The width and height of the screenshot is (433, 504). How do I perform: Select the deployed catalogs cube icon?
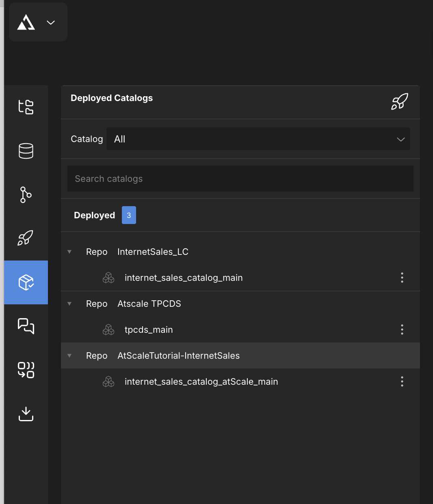click(x=26, y=282)
